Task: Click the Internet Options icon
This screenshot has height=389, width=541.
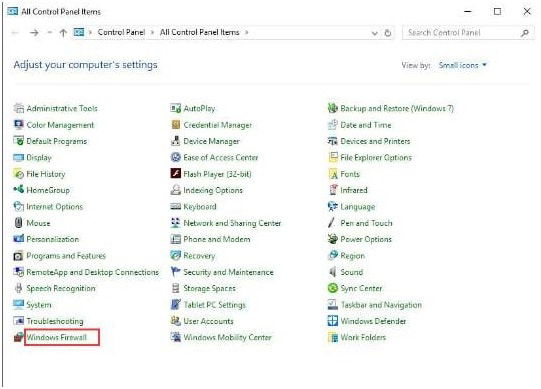Action: (18, 206)
